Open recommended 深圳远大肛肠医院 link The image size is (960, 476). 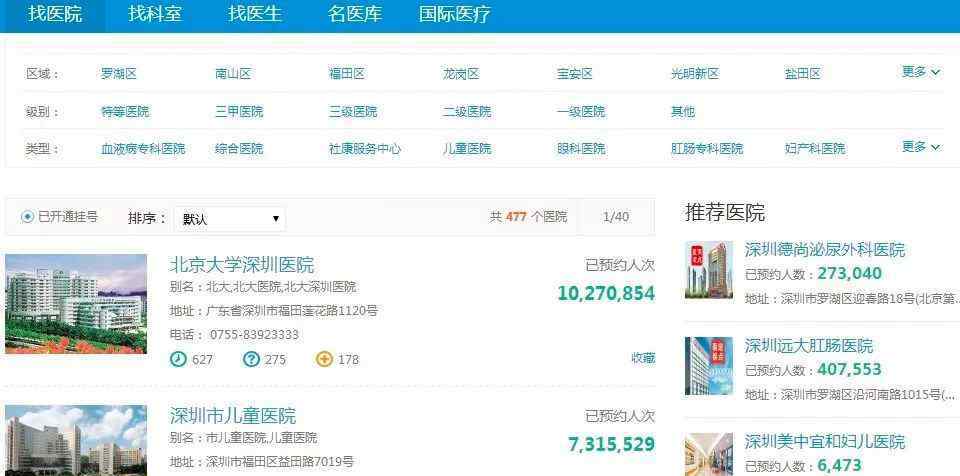coord(809,346)
